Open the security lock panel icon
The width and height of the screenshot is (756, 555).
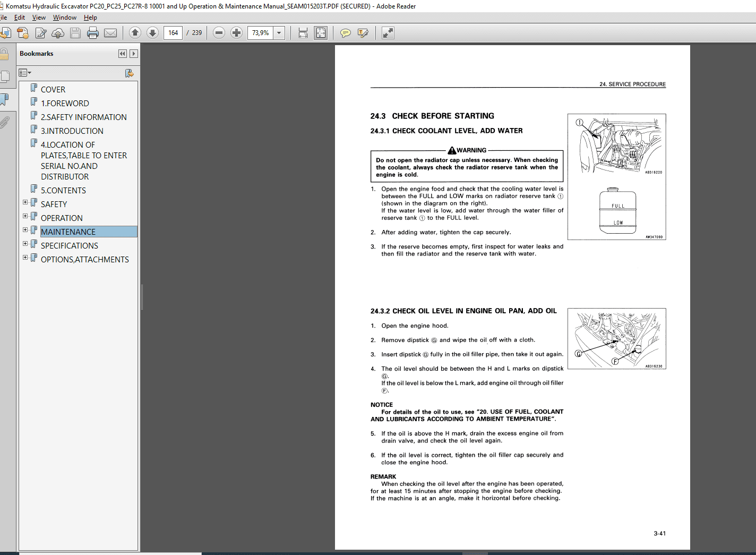point(4,54)
